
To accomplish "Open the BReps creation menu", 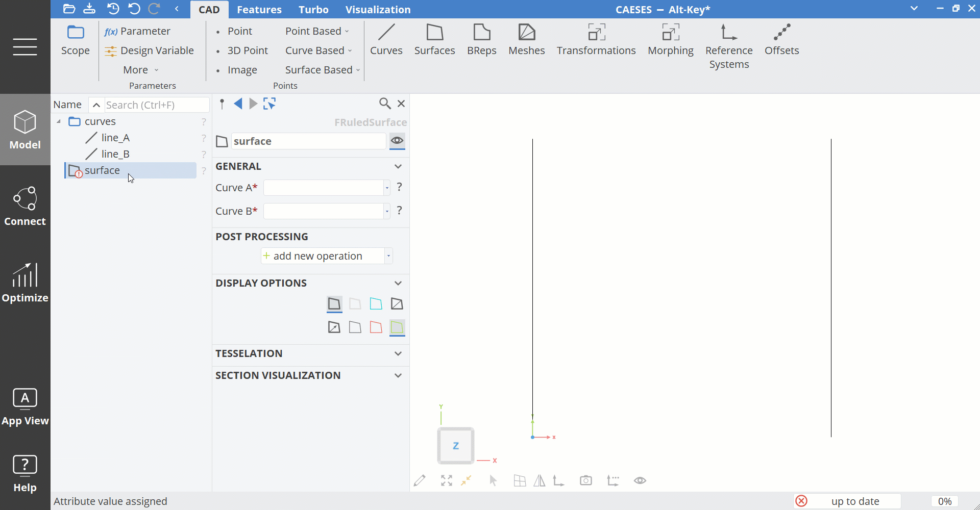I will pos(482,40).
